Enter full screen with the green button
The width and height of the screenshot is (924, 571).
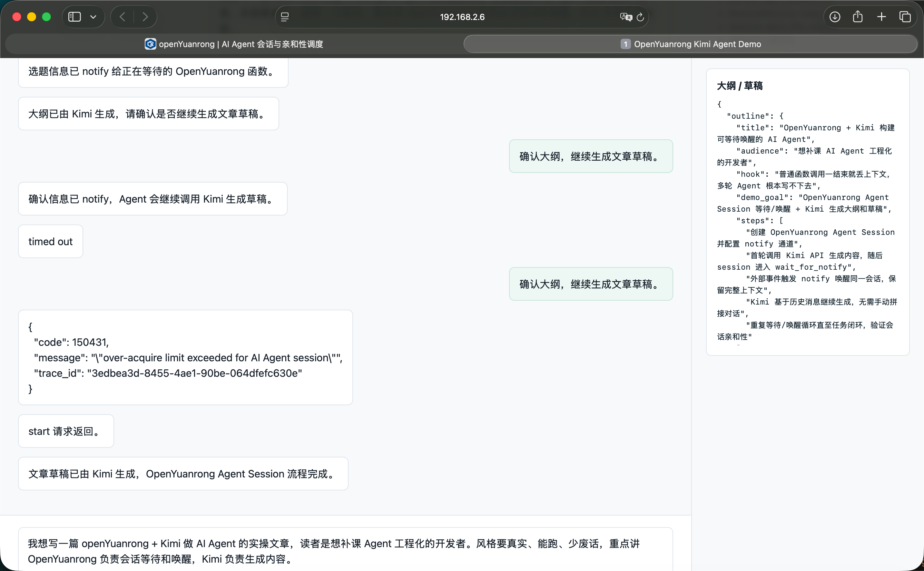tap(46, 17)
